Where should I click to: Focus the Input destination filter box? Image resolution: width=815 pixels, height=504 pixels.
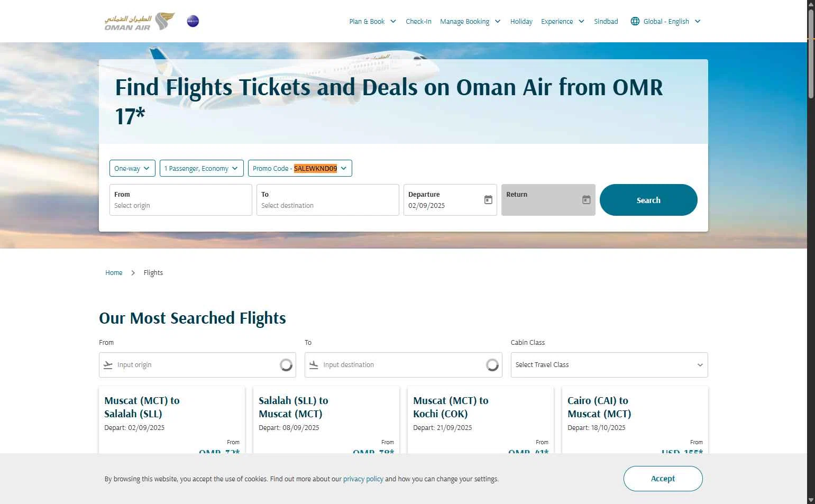[x=403, y=365]
